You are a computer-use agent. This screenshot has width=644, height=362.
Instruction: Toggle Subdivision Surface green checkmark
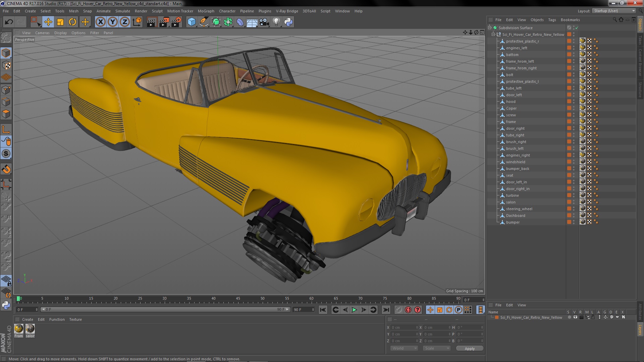coord(577,28)
